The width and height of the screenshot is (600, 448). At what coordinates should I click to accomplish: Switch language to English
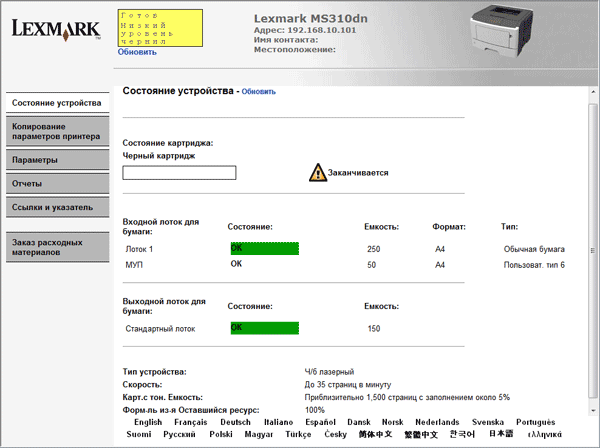[x=148, y=422]
